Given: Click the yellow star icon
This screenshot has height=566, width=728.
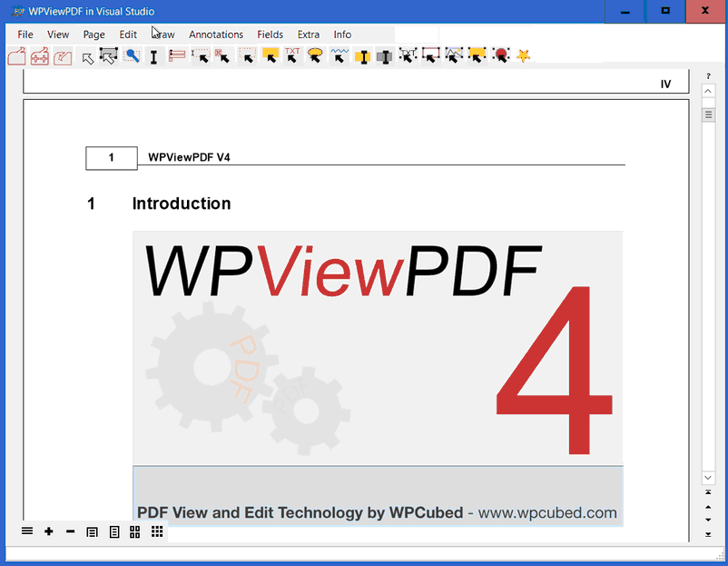Looking at the screenshot, I should (x=523, y=56).
